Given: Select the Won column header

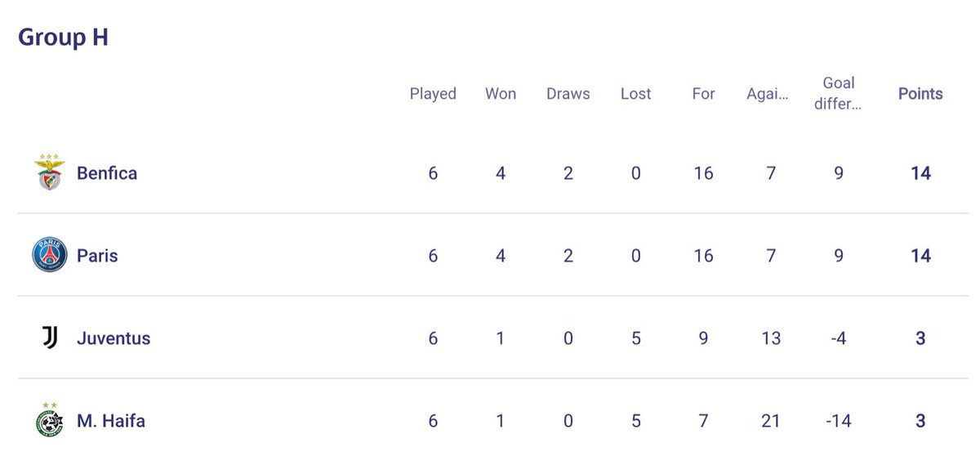Looking at the screenshot, I should click(501, 93).
